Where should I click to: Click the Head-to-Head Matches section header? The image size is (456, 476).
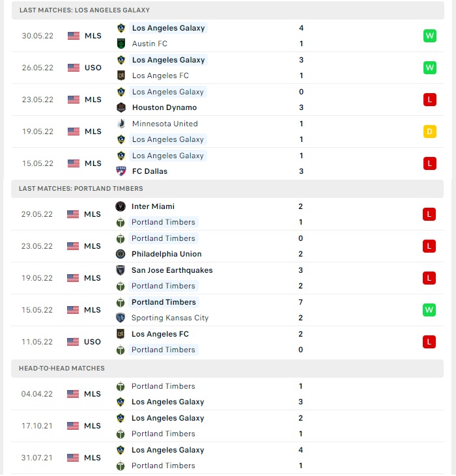tap(227, 368)
